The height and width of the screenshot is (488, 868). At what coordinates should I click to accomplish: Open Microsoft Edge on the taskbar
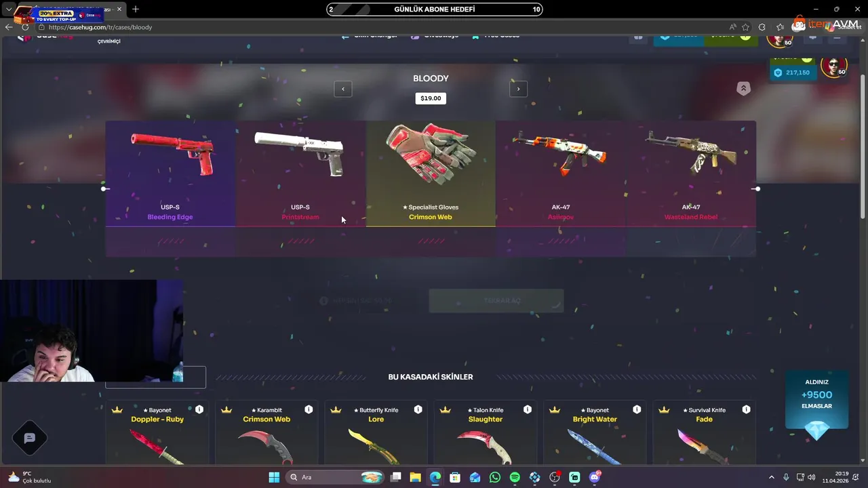click(x=435, y=477)
